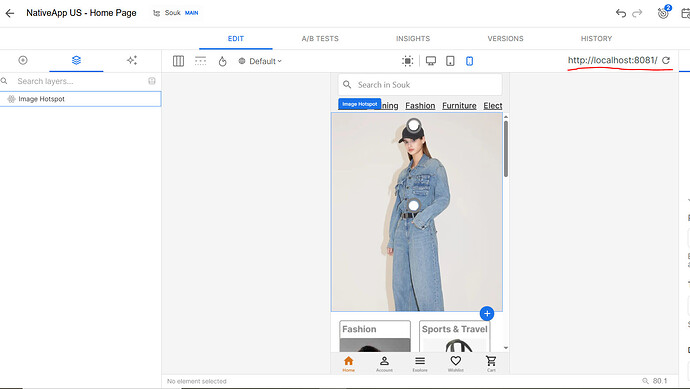Click the scrollbar down arrow
The height and width of the screenshot is (389, 690).
pos(506,348)
